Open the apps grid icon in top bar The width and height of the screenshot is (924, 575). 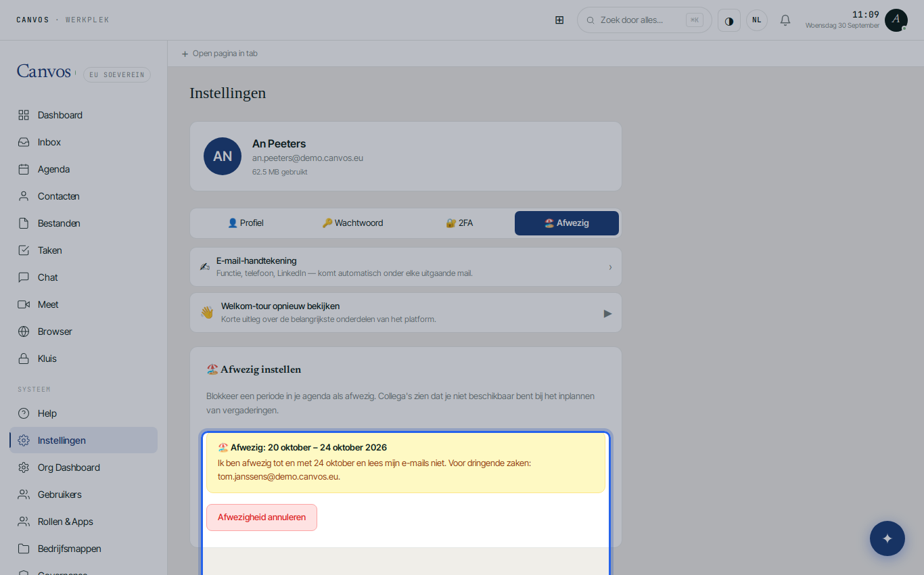pyautogui.click(x=559, y=20)
